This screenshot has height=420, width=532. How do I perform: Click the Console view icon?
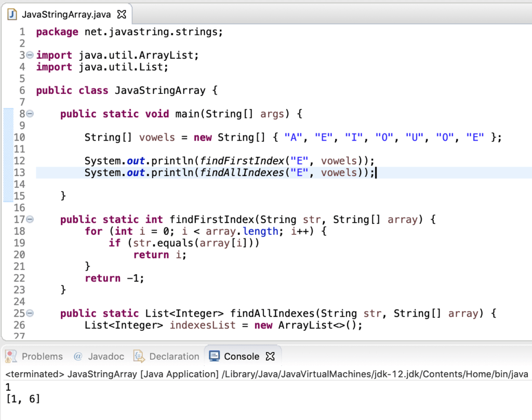[214, 356]
